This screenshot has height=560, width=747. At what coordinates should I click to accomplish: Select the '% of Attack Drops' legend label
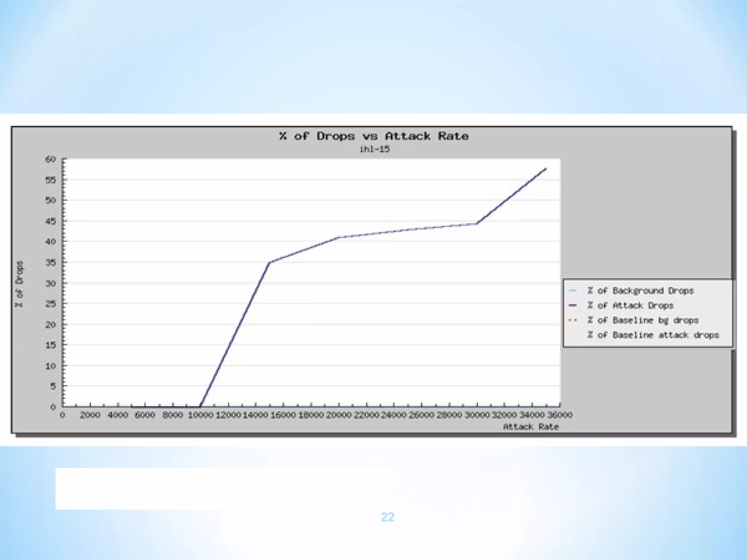[x=630, y=306]
